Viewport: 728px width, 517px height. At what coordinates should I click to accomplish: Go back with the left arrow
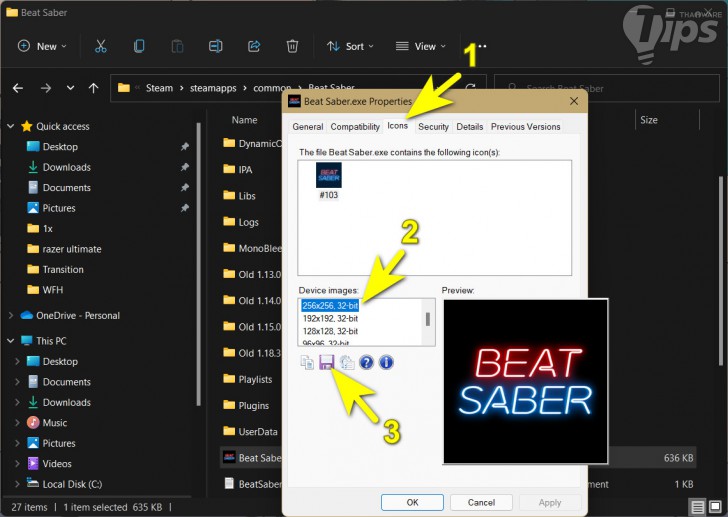click(x=18, y=88)
